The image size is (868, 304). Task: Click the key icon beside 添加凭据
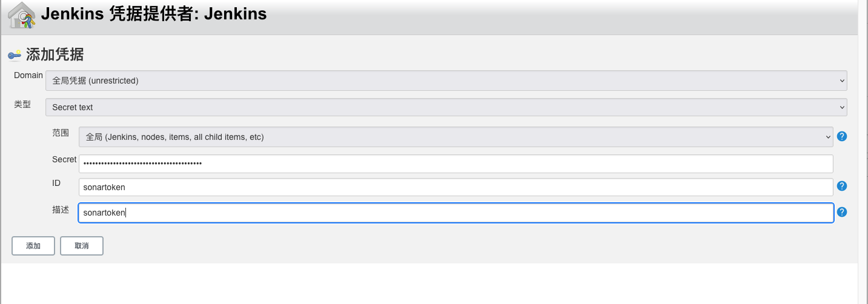point(15,55)
